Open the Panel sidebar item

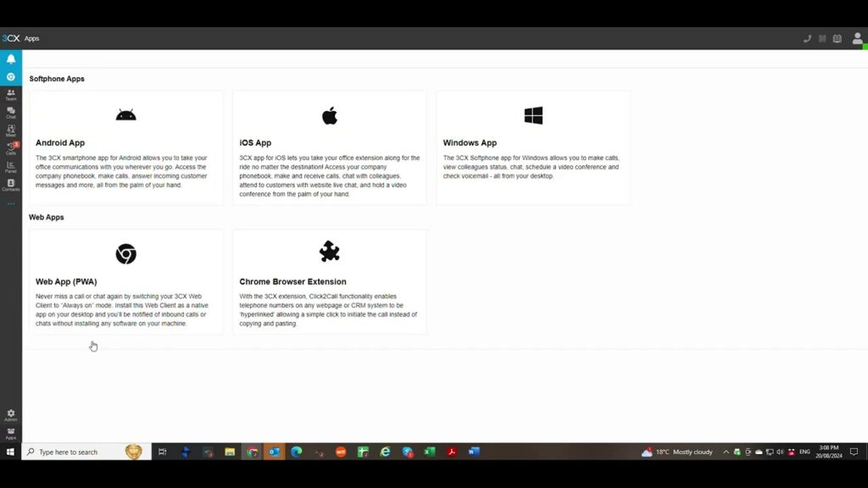(x=11, y=167)
